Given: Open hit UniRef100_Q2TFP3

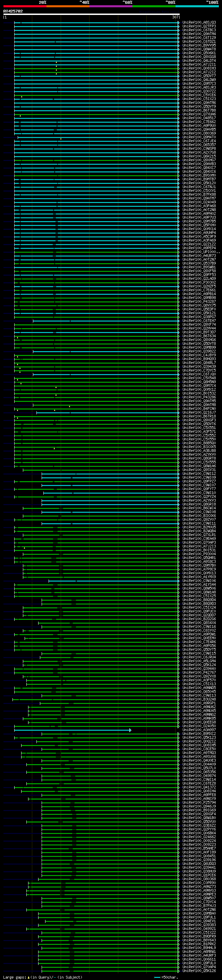Looking at the screenshot, I should pos(199,26).
